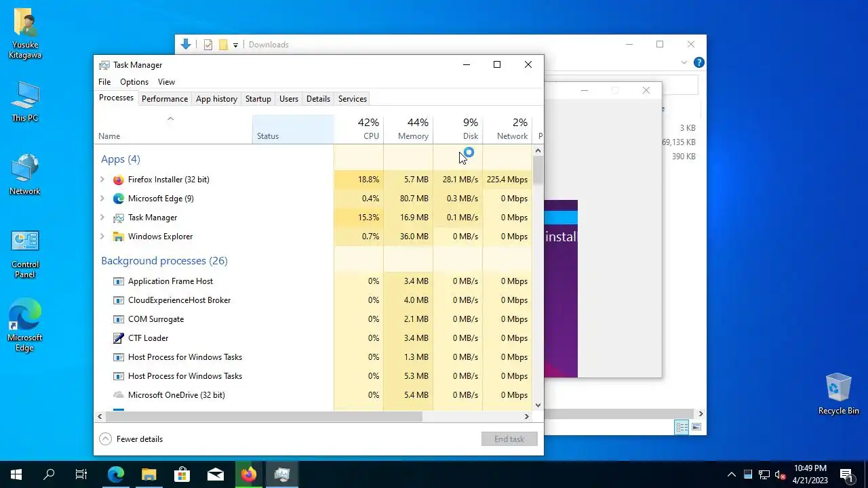Sort processes by Status column header

tap(293, 129)
